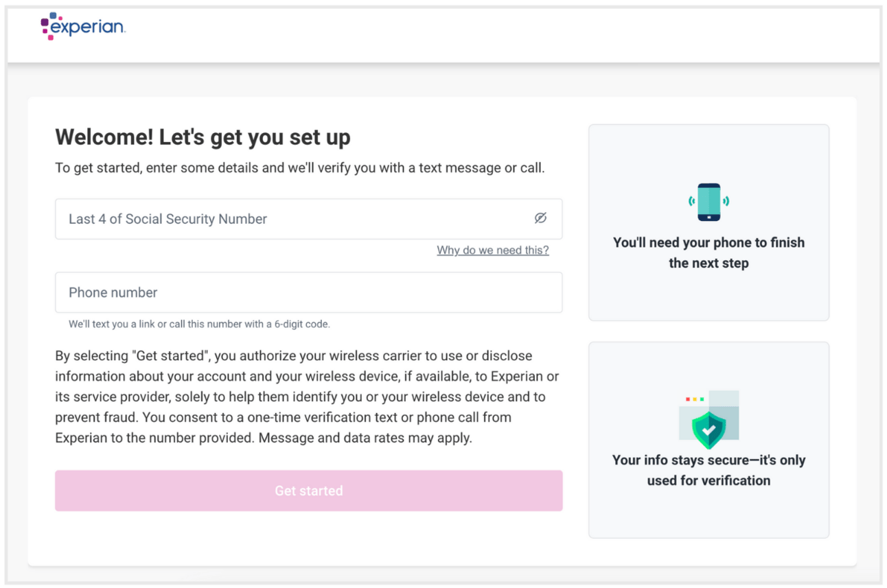Toggle the SSN visibility eye icon
887x588 pixels.
540,218
